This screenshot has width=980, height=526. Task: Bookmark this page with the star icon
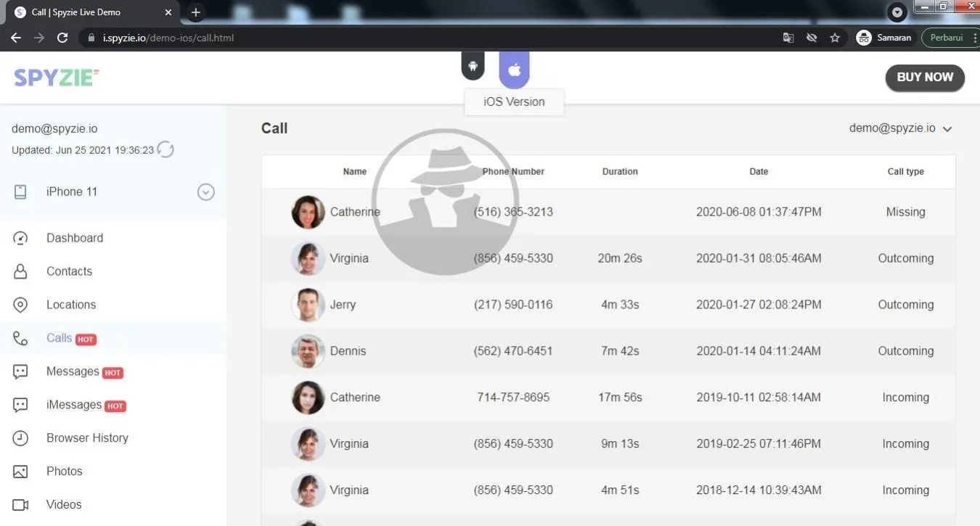(x=835, y=38)
